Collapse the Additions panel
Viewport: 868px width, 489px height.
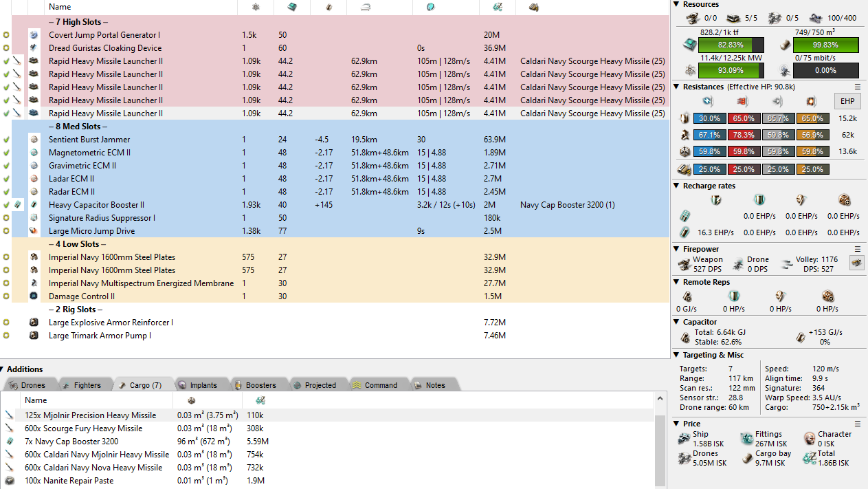tap(3, 369)
